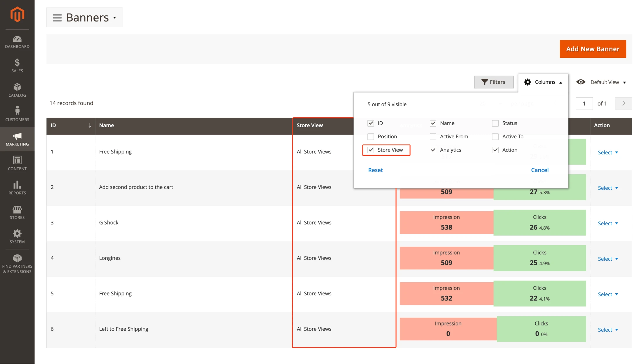644x364 pixels.
Task: Check the Position column checkbox
Action: (x=371, y=137)
